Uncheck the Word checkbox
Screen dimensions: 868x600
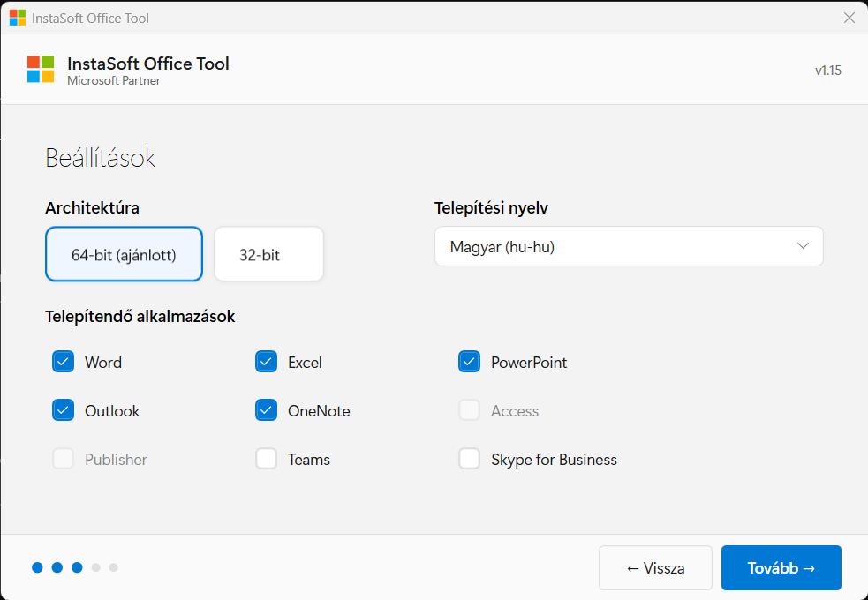pos(63,362)
